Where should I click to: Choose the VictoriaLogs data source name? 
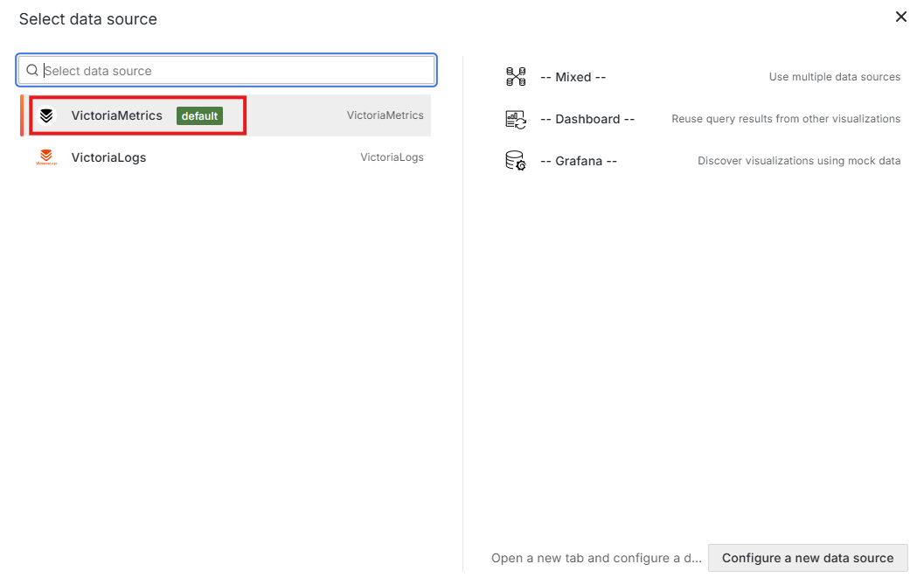click(x=108, y=157)
